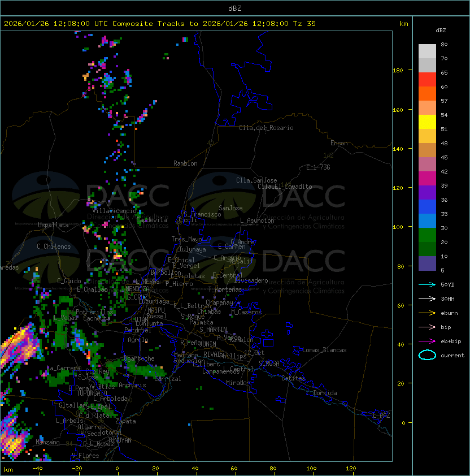The height and width of the screenshot is (476, 470).
Task: Click the Cacheuta label
Action: tap(97, 318)
